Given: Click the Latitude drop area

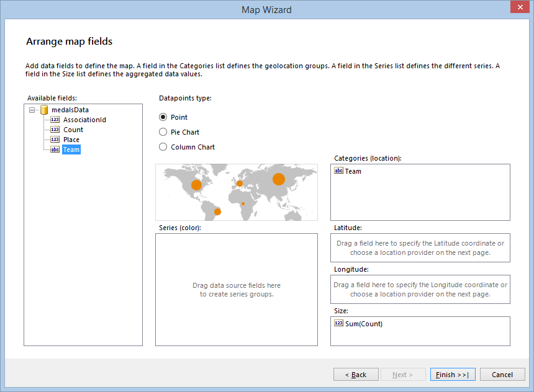Looking at the screenshot, I should tap(420, 247).
